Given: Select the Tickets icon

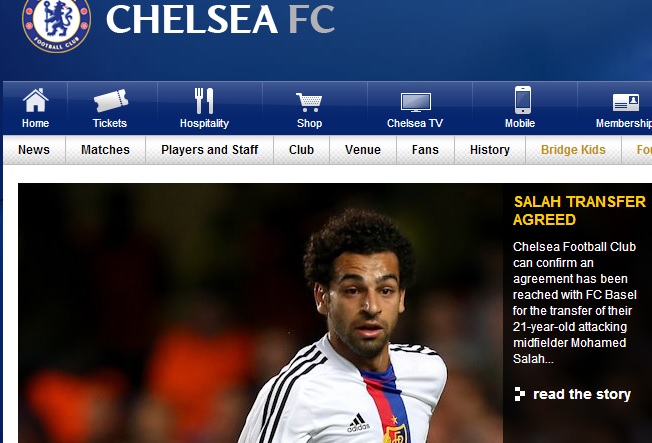Looking at the screenshot, I should [111, 100].
